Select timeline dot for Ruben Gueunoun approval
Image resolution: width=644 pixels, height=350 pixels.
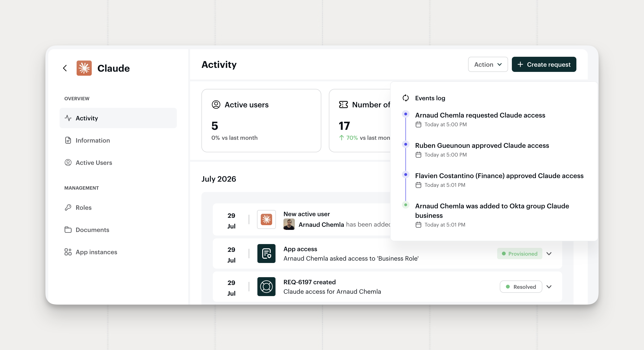coord(406,144)
